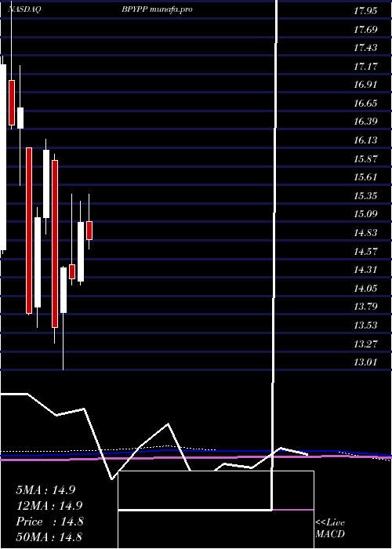The height and width of the screenshot is (549, 392).
Task: Click the 13.01 price axis label
Action: (x=365, y=362)
